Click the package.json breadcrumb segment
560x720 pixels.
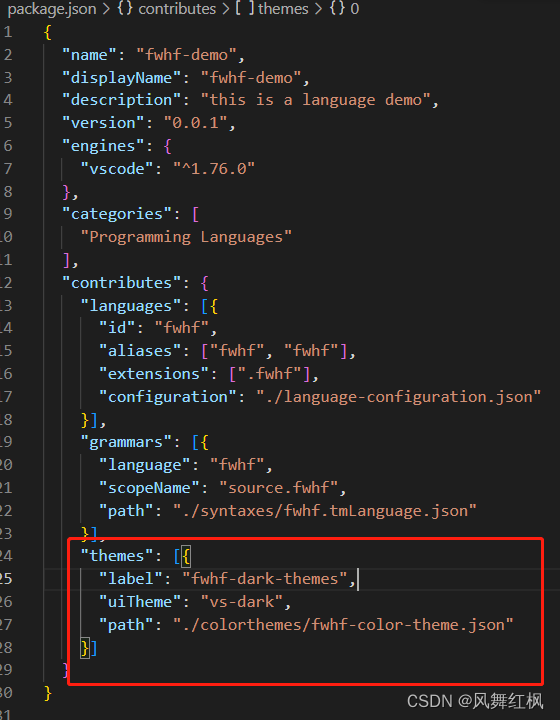tap(52, 9)
